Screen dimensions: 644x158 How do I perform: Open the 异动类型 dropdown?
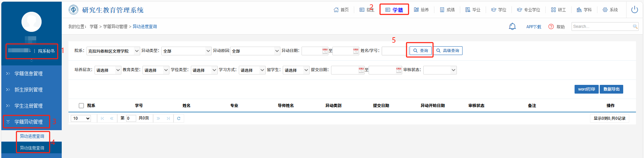tap(186, 51)
